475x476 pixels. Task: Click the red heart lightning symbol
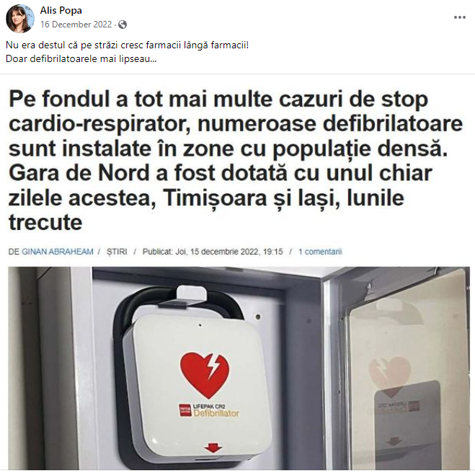coord(205,374)
